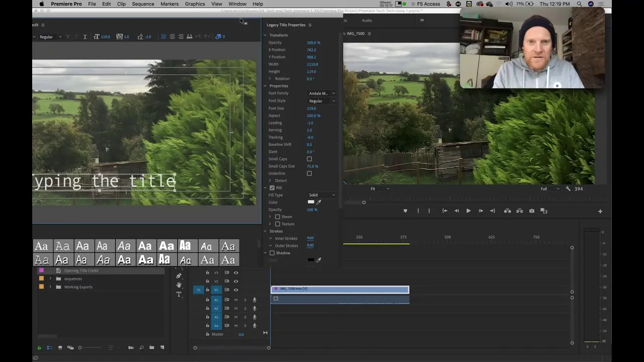Open the Sequence menu
Image resolution: width=644 pixels, height=362 pixels.
pyautogui.click(x=143, y=4)
